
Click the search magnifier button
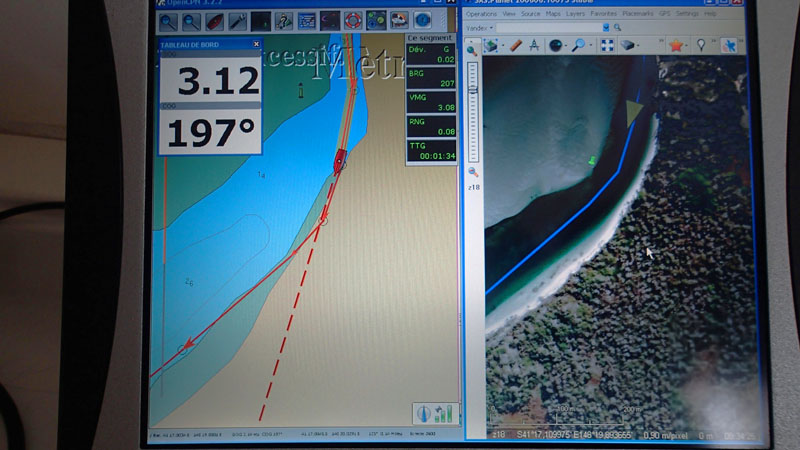[617, 28]
